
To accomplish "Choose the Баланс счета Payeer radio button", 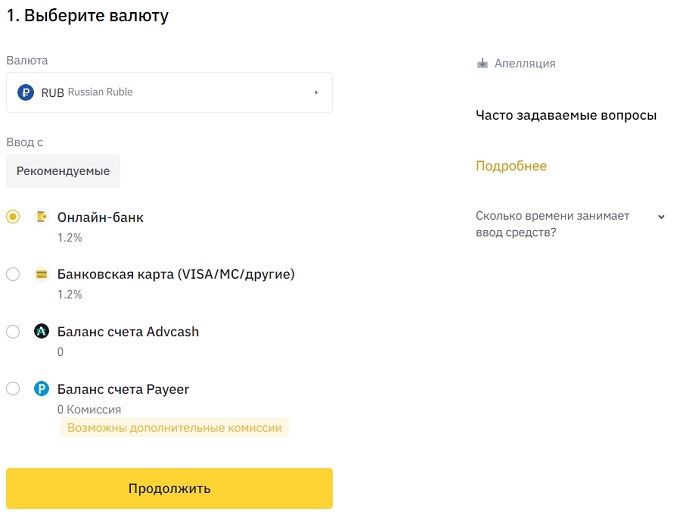I will pos(13,389).
